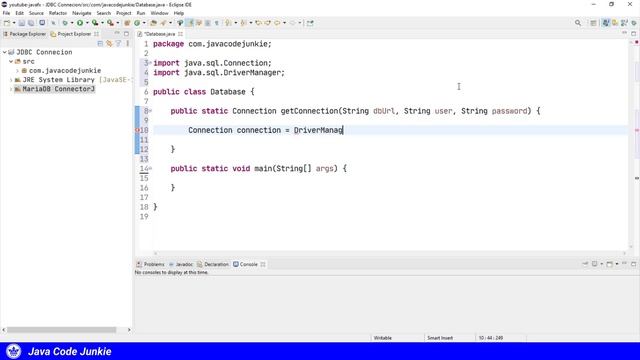Viewport: 640px width, 360px height.
Task: Open the Refactor menu
Action: coord(58,13)
